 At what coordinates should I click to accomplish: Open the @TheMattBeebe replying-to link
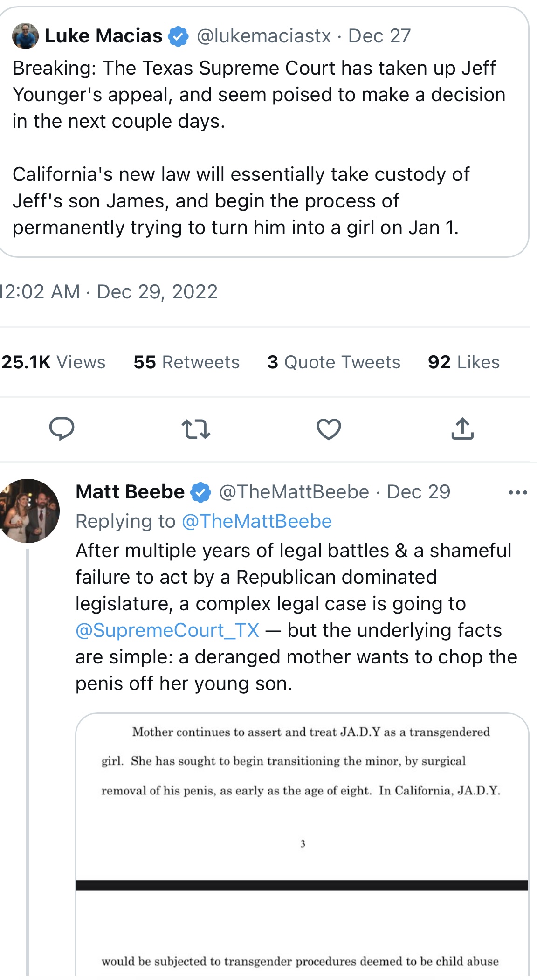point(256,521)
